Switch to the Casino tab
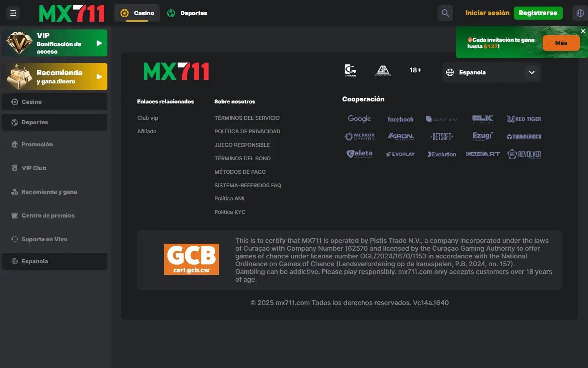Viewport: 588px width, 368px height. (x=137, y=13)
